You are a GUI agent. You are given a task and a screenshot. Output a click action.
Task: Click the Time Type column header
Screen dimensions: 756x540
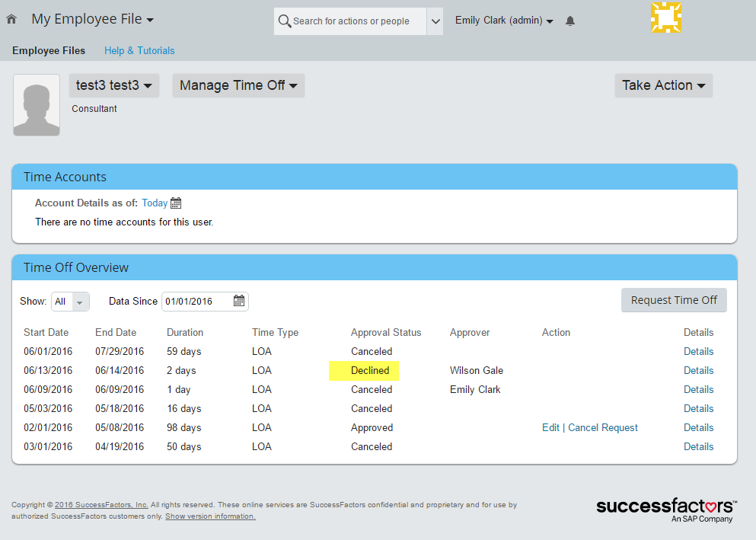point(276,332)
